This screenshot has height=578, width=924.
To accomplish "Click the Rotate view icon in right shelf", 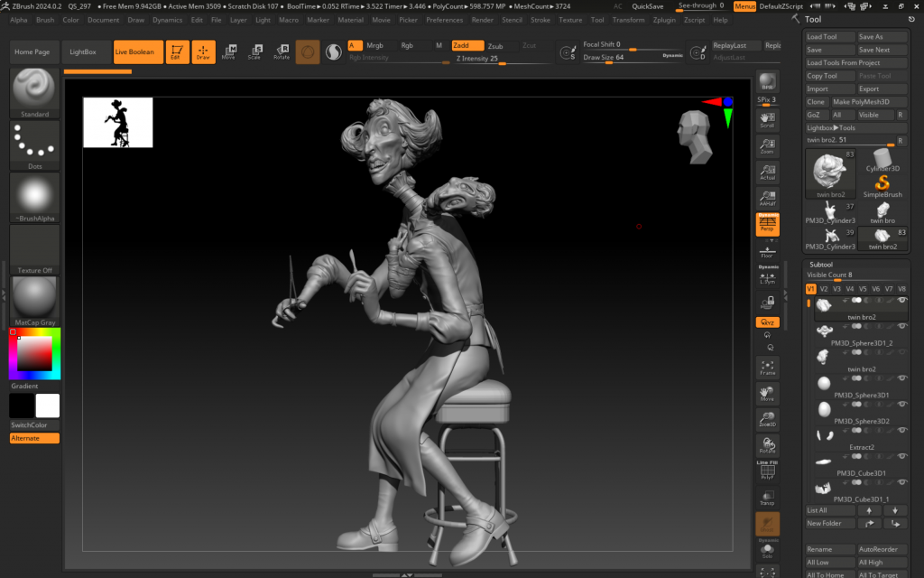I will 767,444.
